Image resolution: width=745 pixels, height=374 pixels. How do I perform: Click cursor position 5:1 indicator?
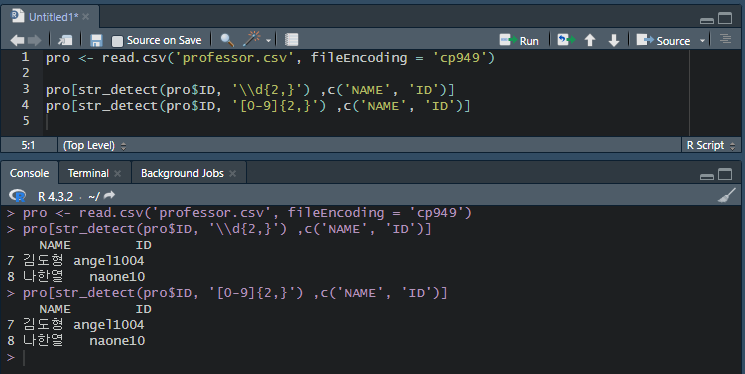coord(28,145)
